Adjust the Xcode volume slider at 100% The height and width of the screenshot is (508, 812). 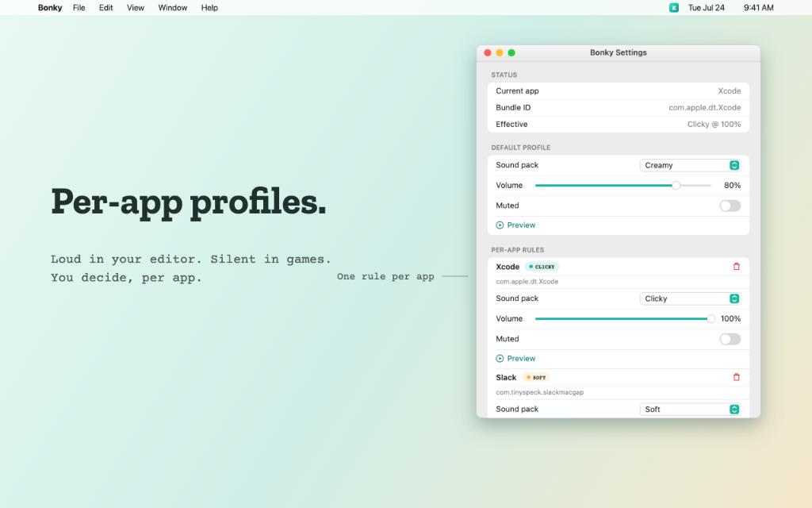pyautogui.click(x=711, y=319)
